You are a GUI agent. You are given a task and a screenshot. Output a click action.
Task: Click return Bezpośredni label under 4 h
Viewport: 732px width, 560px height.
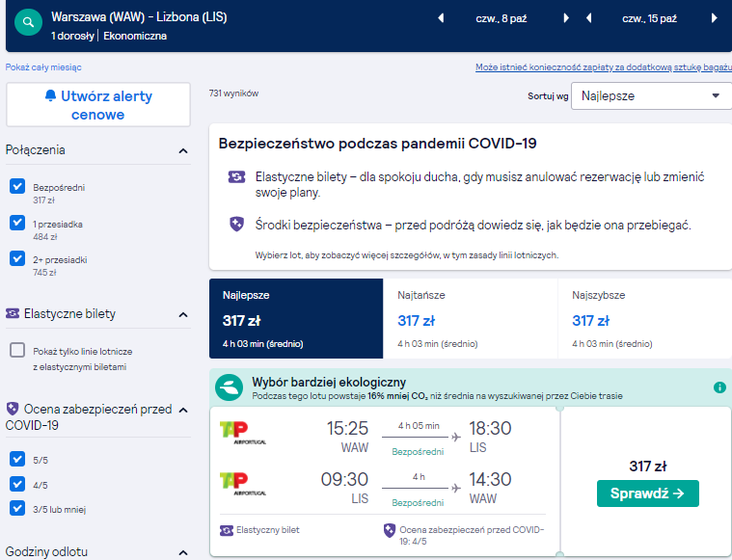(x=418, y=503)
